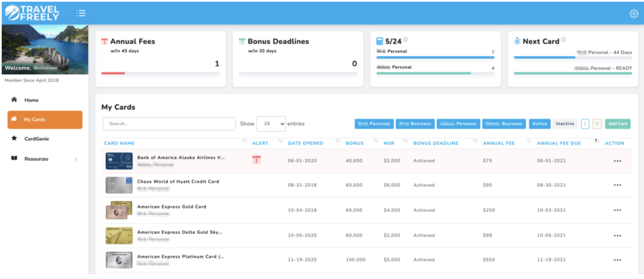Click the tropical welcome banner image
The width and height of the screenshot is (644, 279).
tap(45, 50)
